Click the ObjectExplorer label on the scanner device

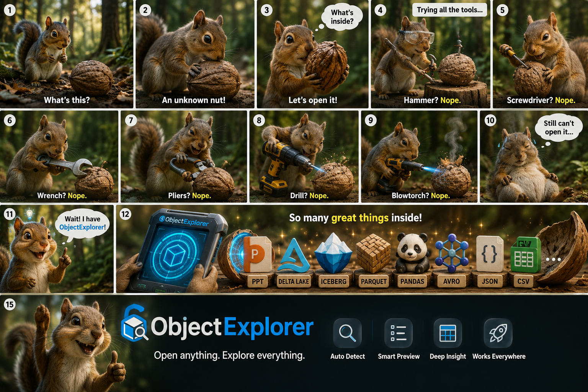[x=185, y=221]
